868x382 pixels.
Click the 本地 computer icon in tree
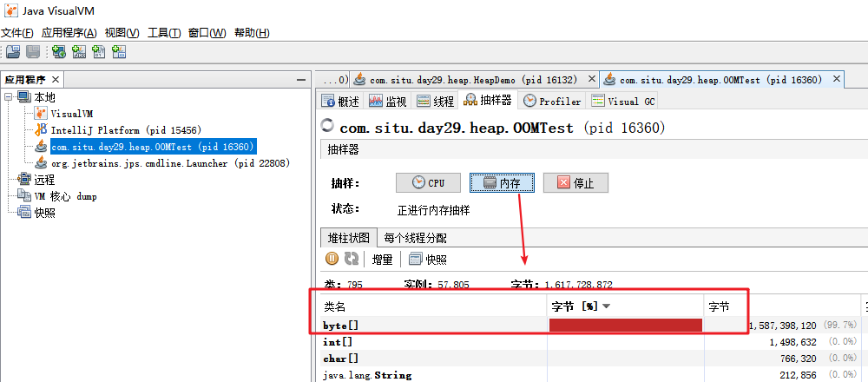coord(24,97)
